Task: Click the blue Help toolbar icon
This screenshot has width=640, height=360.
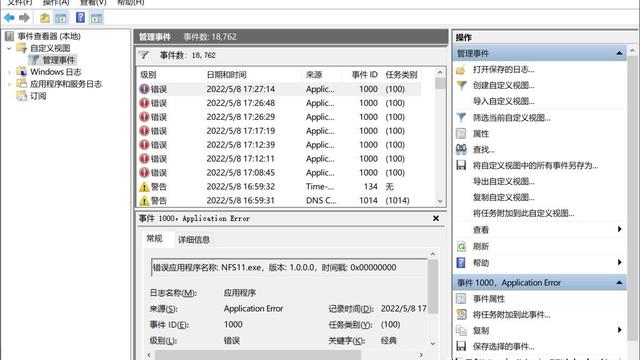Action: [80, 17]
